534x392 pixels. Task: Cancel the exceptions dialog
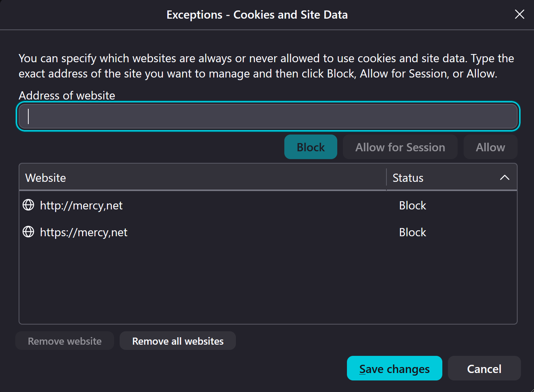coord(484,369)
